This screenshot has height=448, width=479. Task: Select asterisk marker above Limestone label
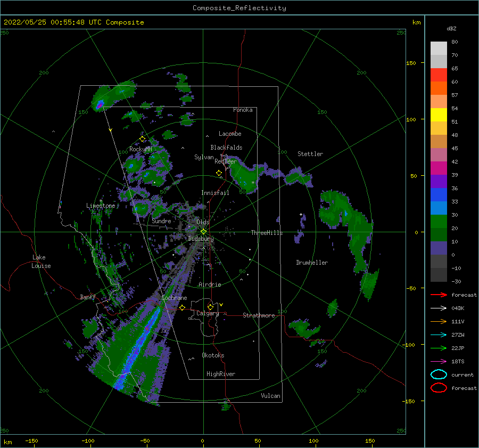pyautogui.click(x=101, y=201)
